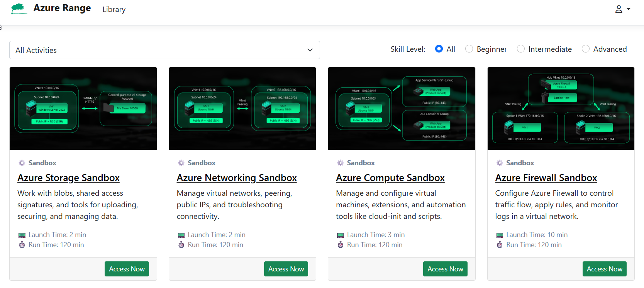Click the Sandbox gear icon on Firewall card

(500, 163)
